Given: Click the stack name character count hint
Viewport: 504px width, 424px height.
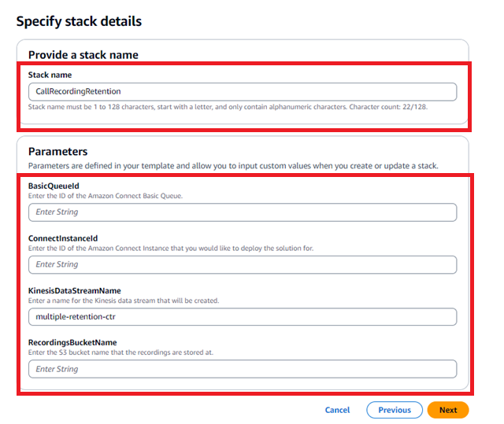Looking at the screenshot, I should [228, 106].
